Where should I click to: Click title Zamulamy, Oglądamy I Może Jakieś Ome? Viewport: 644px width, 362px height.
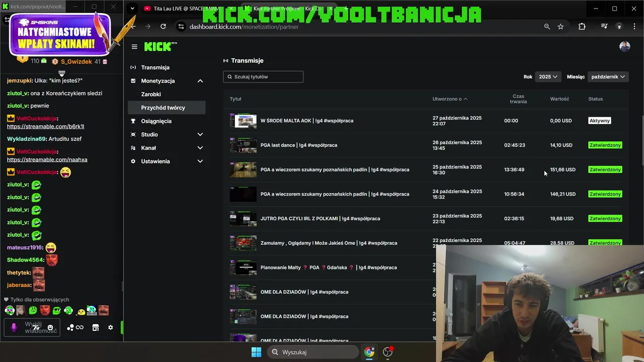329,243
